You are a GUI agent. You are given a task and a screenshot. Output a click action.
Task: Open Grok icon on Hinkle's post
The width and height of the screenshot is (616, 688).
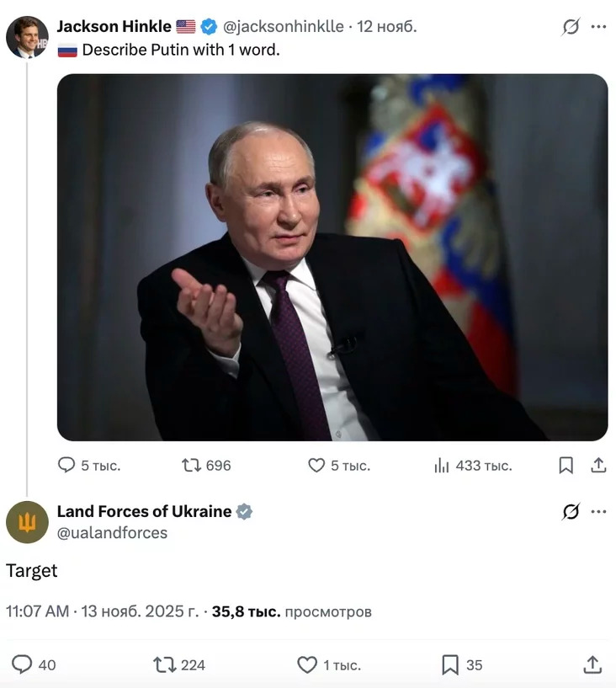[x=571, y=27]
